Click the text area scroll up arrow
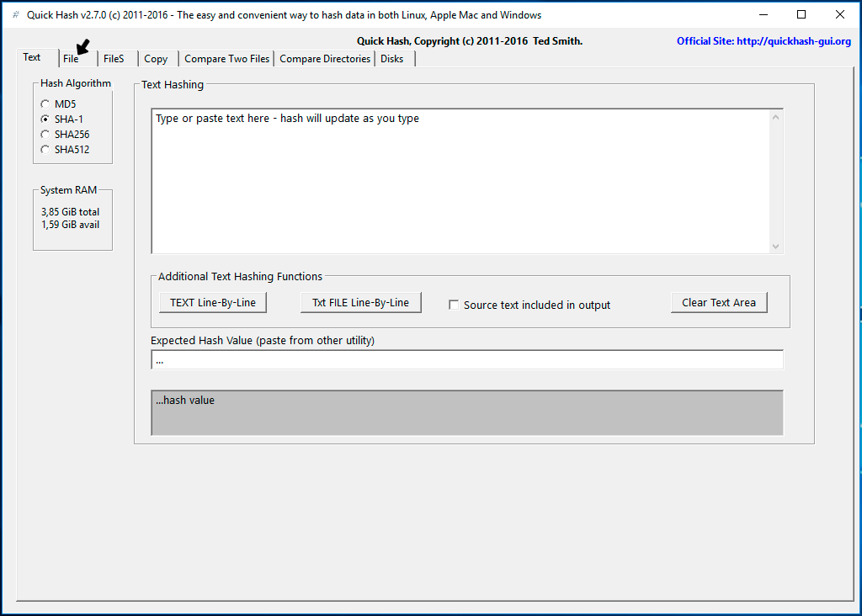The image size is (862, 616). [775, 117]
